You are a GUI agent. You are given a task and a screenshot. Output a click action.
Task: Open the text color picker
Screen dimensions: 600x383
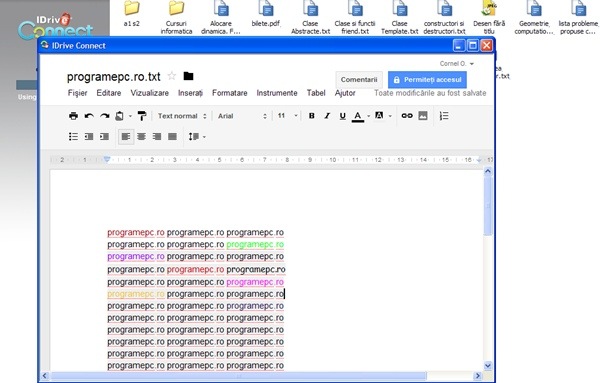pyautogui.click(x=358, y=116)
